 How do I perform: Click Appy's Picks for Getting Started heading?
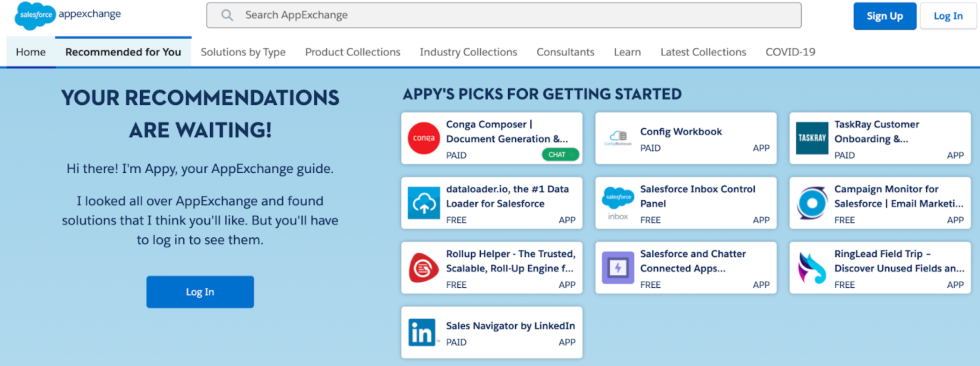(542, 94)
